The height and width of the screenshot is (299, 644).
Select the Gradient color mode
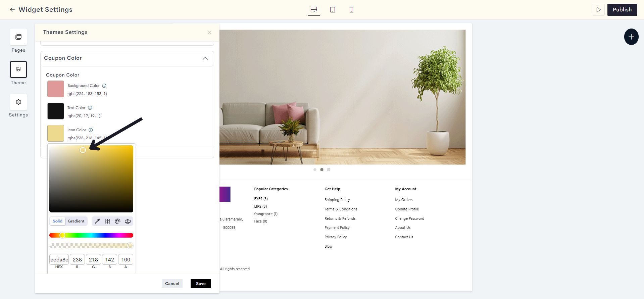[x=76, y=221]
